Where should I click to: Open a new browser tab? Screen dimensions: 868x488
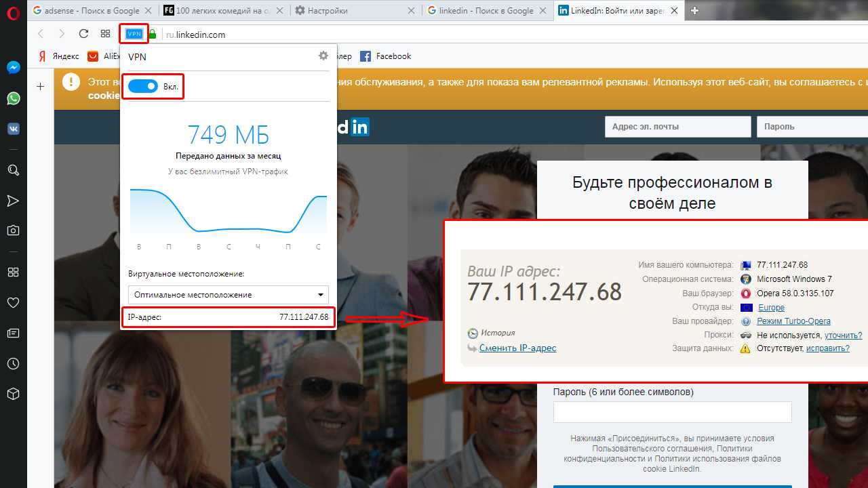(694, 11)
